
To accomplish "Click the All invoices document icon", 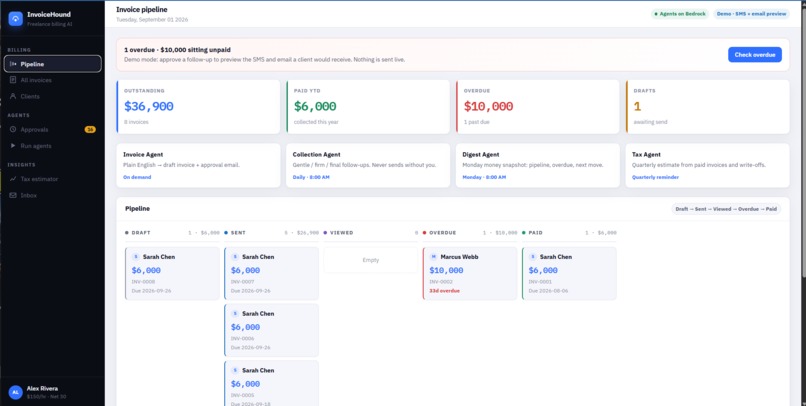I will [x=13, y=80].
